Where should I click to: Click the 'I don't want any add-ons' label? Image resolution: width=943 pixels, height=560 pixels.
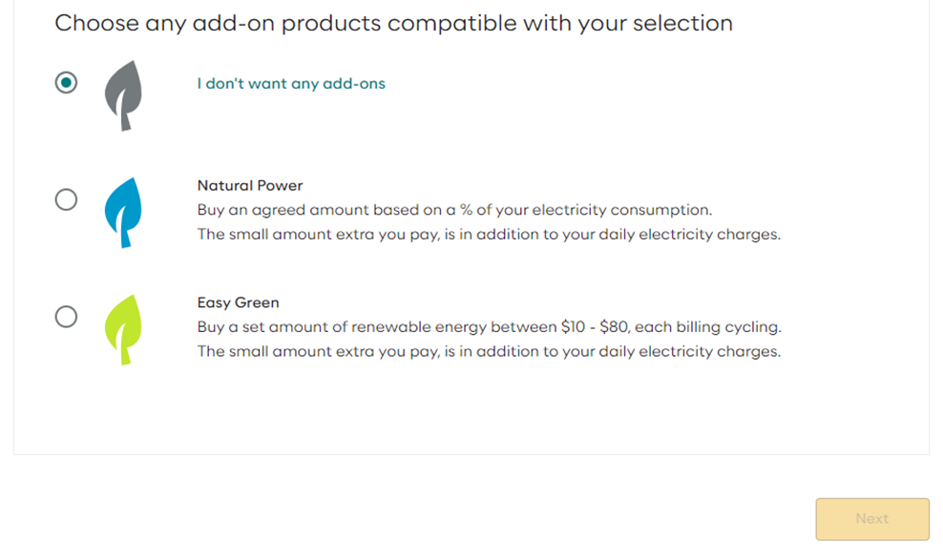click(x=291, y=84)
